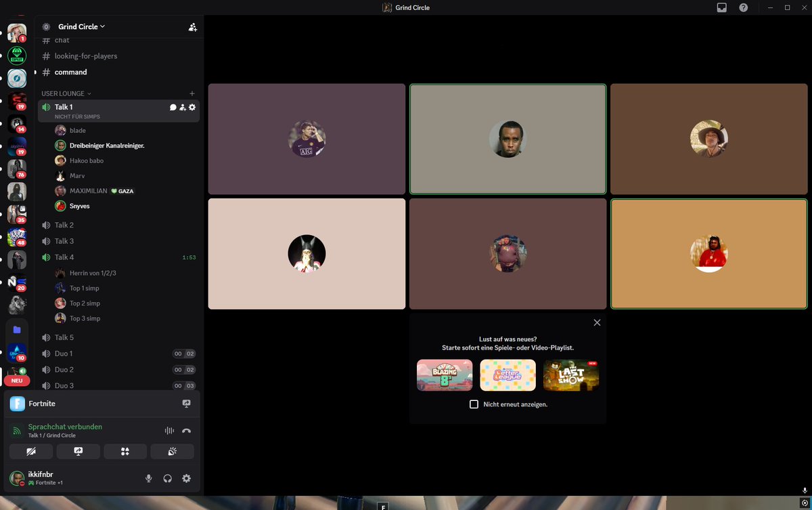Open user settings gear beside the headphones
The height and width of the screenshot is (510, 812).
tap(187, 478)
